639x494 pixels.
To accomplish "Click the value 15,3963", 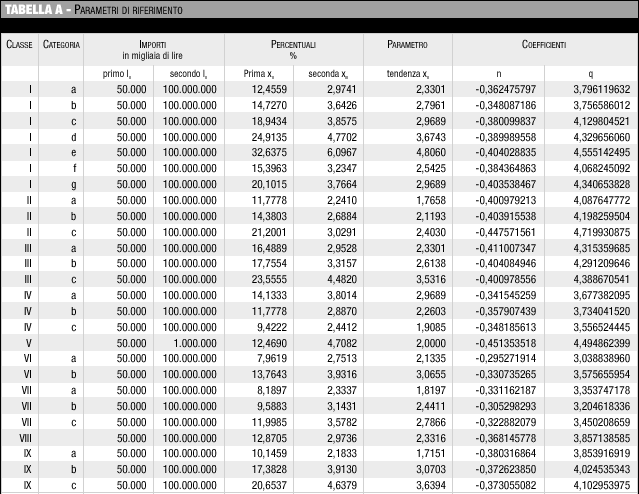I will [x=269, y=168].
